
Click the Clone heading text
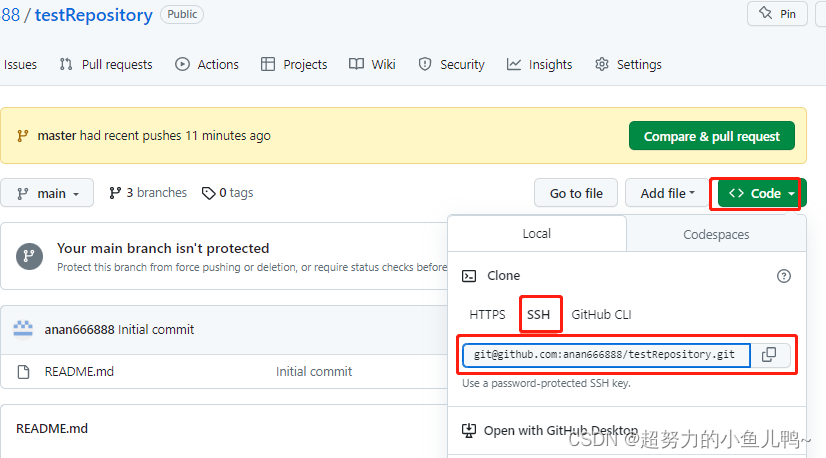click(504, 276)
